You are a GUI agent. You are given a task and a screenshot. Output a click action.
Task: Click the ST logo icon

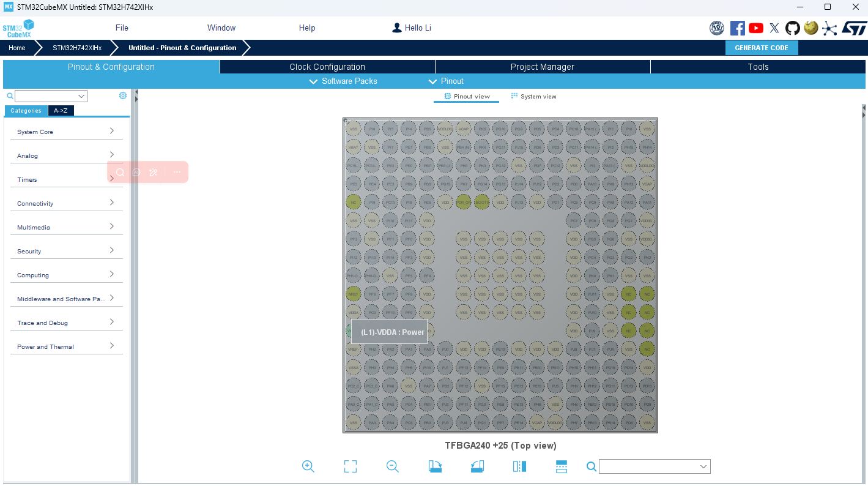854,28
